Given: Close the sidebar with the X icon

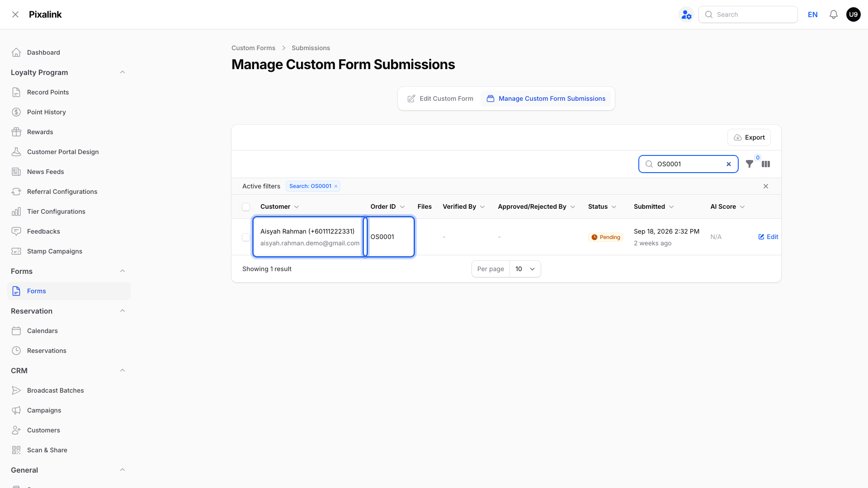Looking at the screenshot, I should pos(15,14).
